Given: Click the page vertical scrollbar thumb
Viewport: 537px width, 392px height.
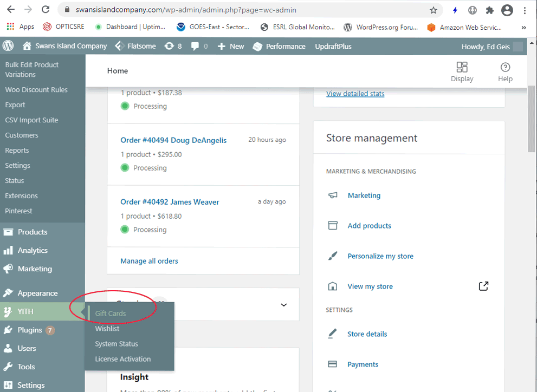Looking at the screenshot, I should tap(531, 119).
